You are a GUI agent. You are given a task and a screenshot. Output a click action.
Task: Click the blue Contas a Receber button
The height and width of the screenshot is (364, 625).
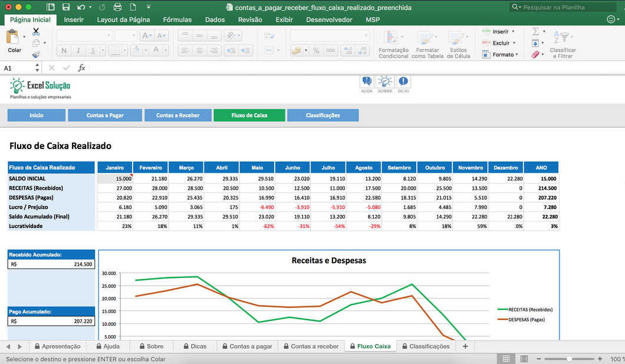[x=178, y=115]
